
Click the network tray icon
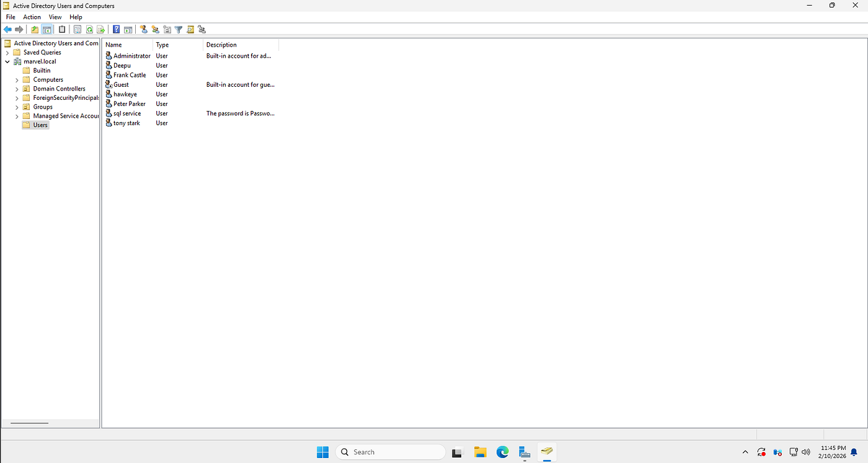pos(793,452)
